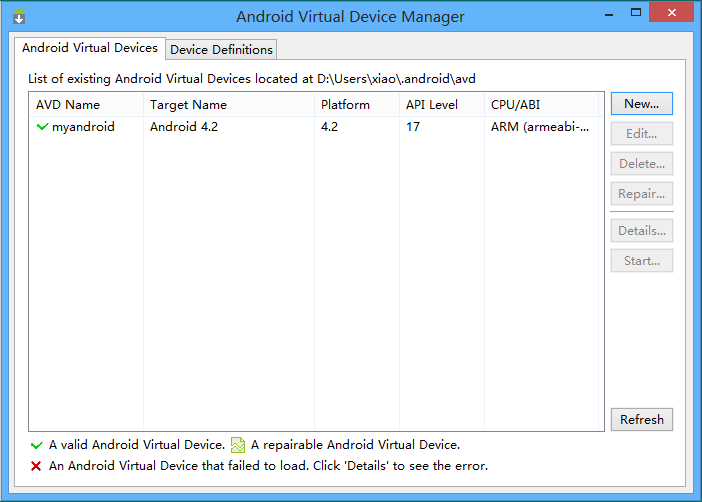Click the Repair... button

tap(642, 193)
